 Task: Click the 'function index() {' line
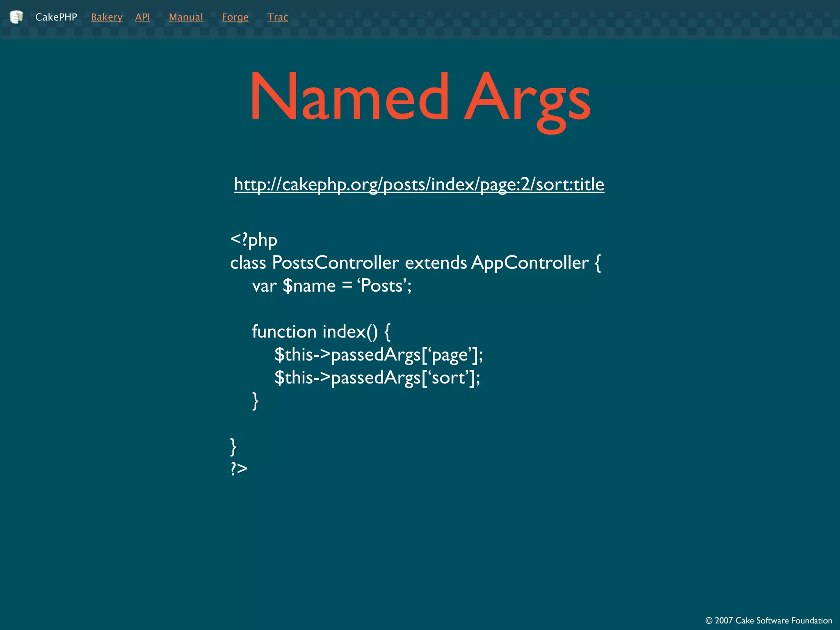tap(321, 332)
